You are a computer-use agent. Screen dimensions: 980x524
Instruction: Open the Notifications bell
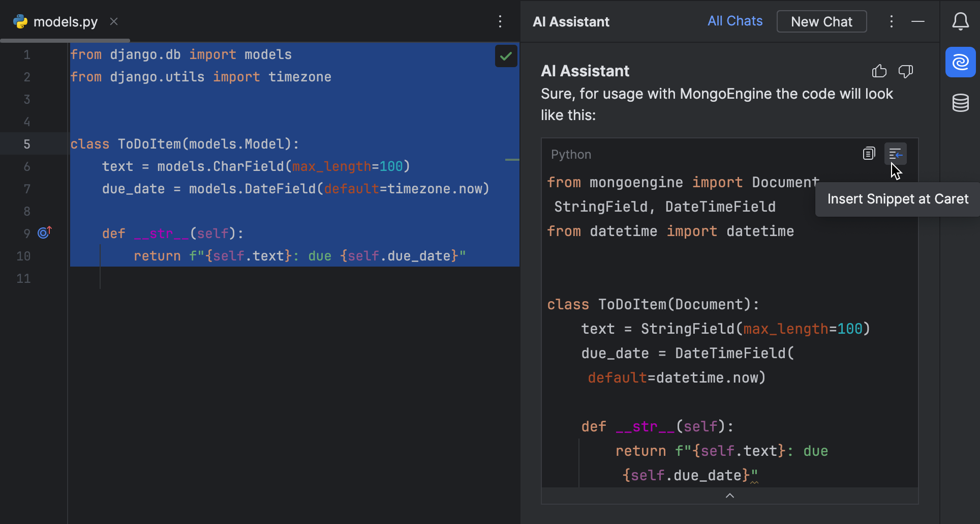(x=960, y=21)
